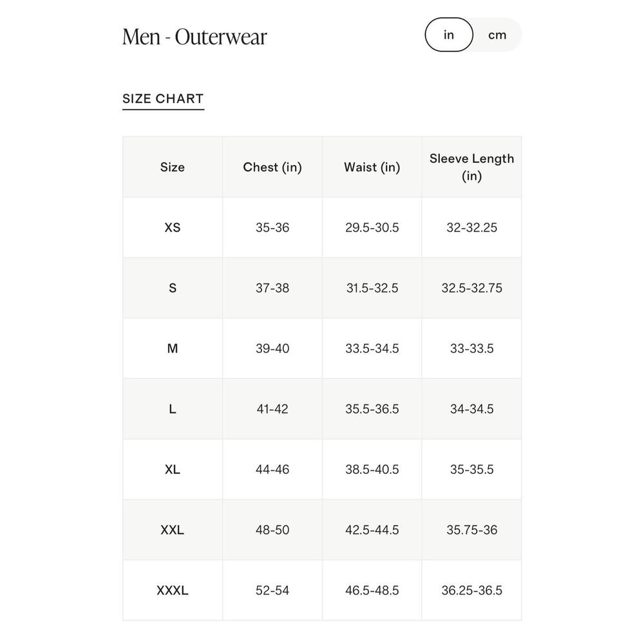Image resolution: width=644 pixels, height=644 pixels.
Task: Select the L size row label
Action: (173, 409)
